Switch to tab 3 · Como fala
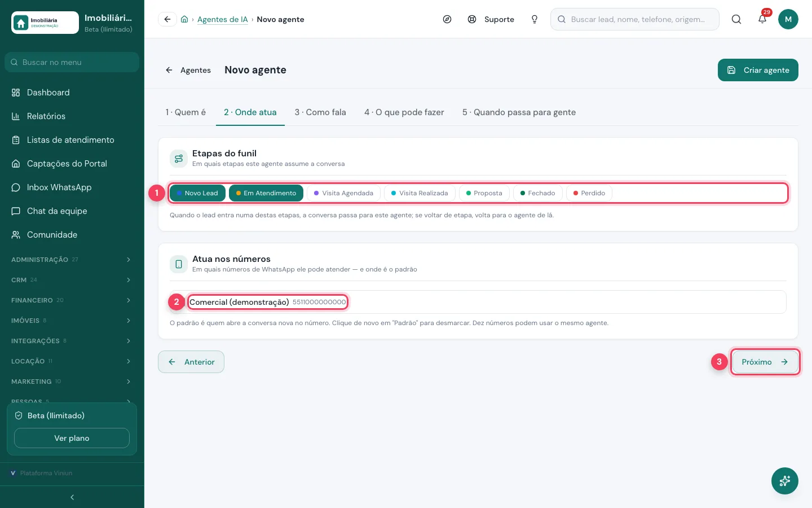This screenshot has width=812, height=508. [x=320, y=112]
